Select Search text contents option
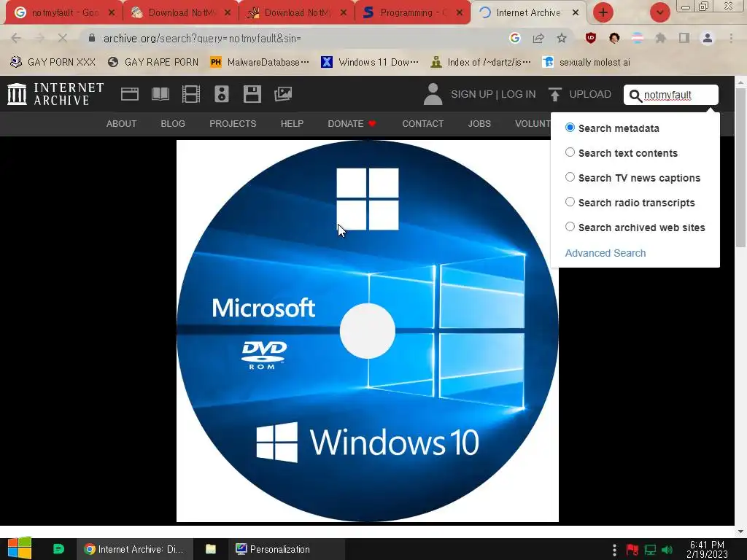The height and width of the screenshot is (560, 747). (570, 152)
